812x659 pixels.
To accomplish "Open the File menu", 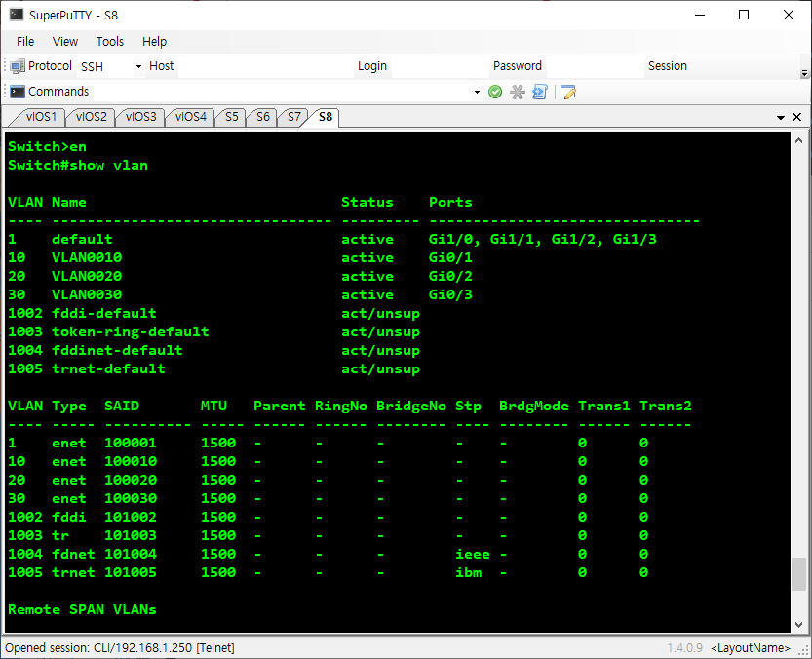I will coord(25,42).
